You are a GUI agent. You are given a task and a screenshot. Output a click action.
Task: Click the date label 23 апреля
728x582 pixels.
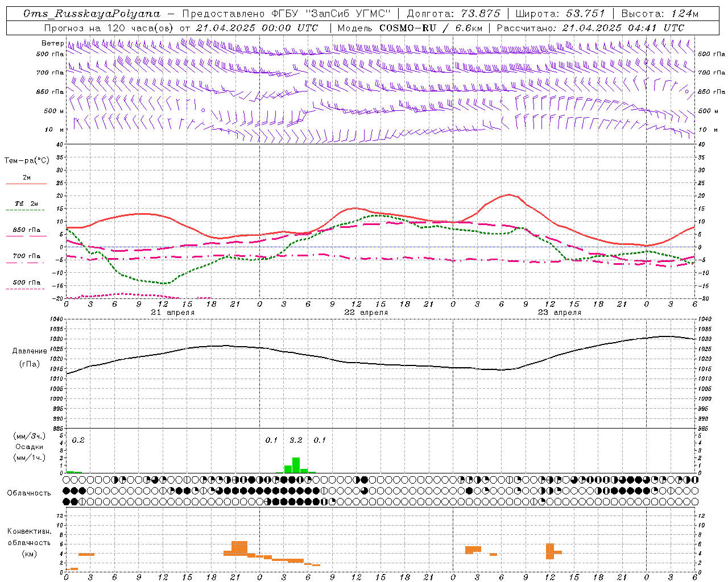click(560, 313)
